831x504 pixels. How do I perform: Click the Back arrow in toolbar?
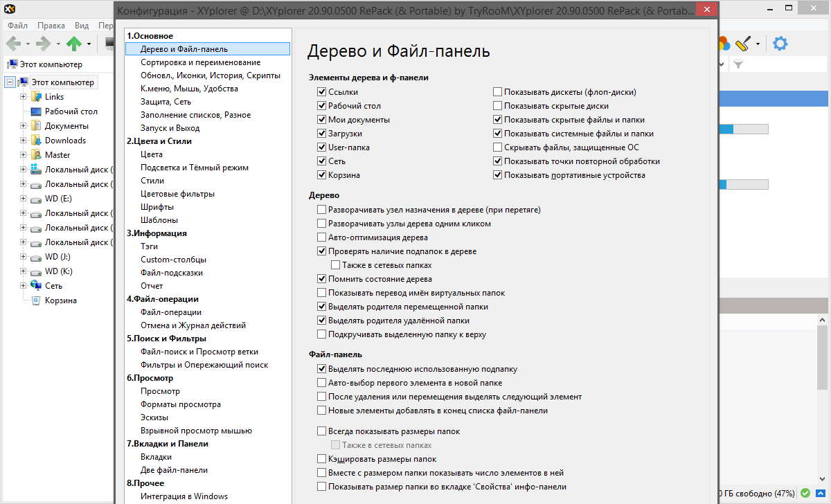[13, 44]
